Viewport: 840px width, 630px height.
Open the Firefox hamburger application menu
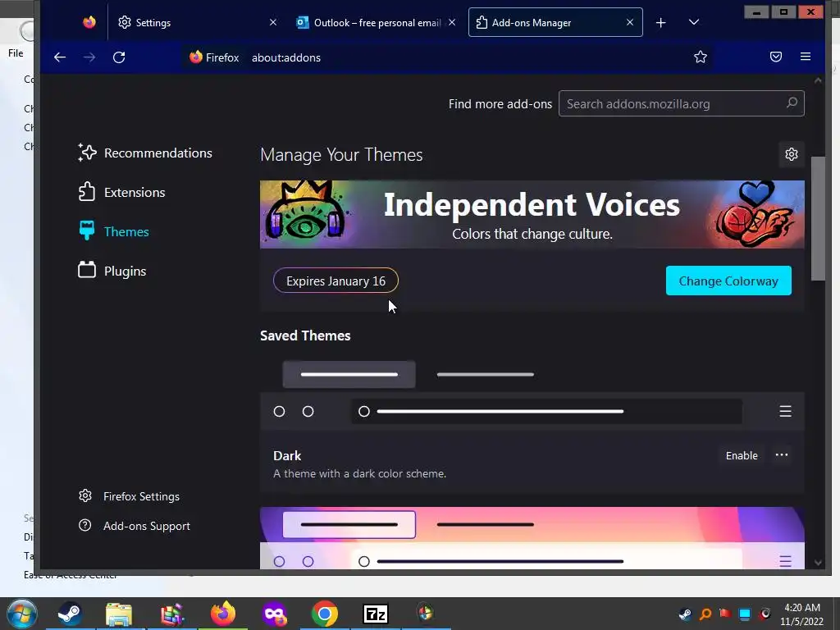(x=806, y=57)
